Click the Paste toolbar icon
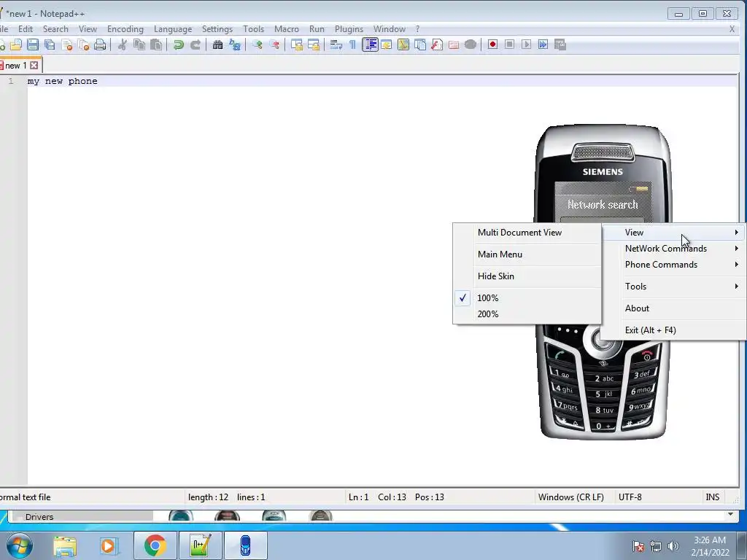The width and height of the screenshot is (747, 560). click(x=156, y=44)
